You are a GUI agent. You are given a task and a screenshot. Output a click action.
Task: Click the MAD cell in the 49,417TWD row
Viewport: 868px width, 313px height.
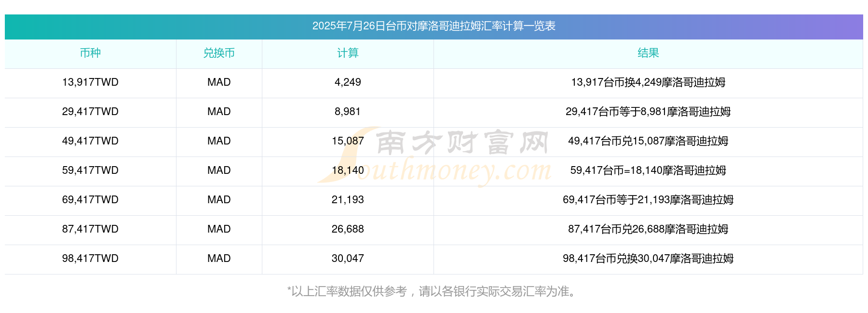tap(219, 141)
